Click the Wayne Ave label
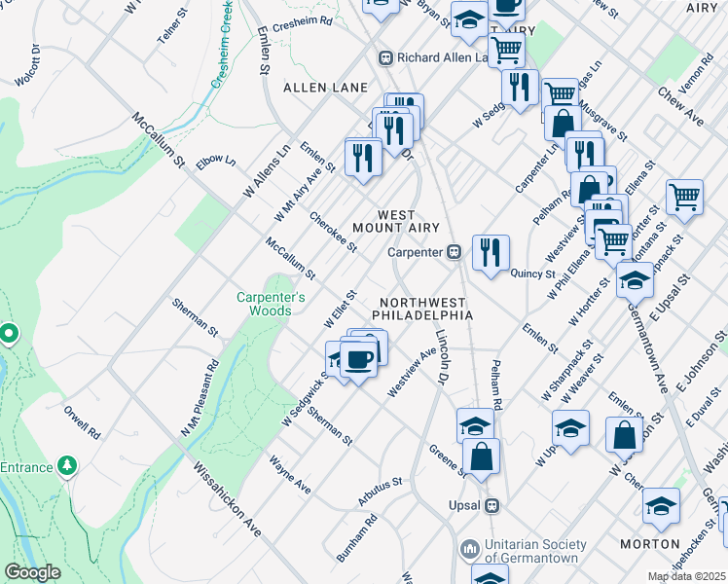Image resolution: width=728 pixels, height=584 pixels. pos(290,474)
